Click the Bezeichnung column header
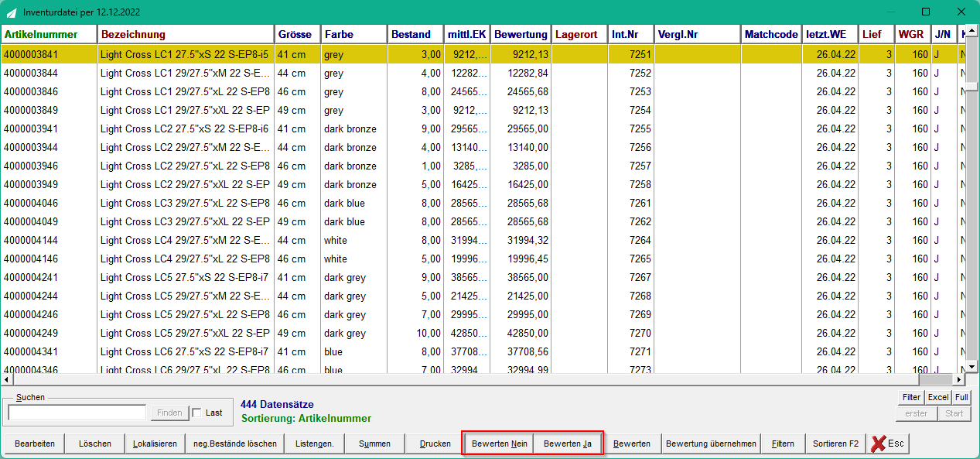Viewport: 980px width, 459px height. coord(186,34)
